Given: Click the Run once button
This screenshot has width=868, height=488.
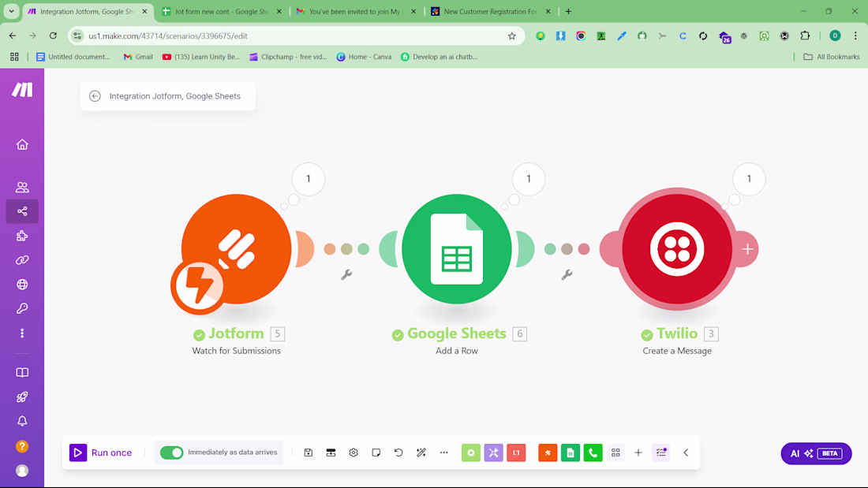Looking at the screenshot, I should (x=101, y=453).
